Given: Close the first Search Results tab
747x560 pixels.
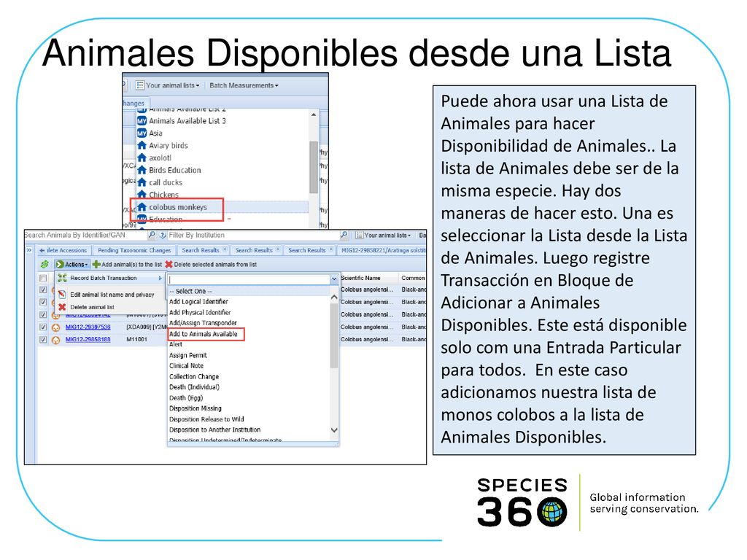Looking at the screenshot, I should click(x=225, y=249).
